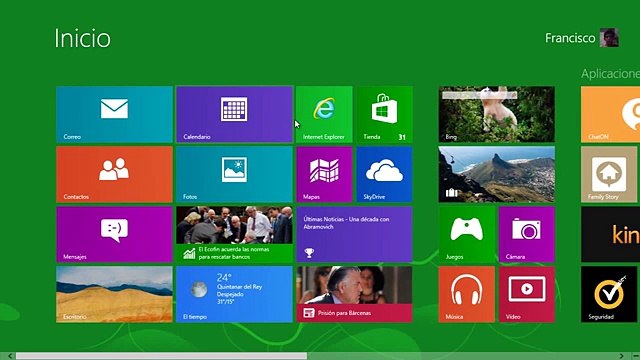Open the Mapas tile

pos(324,174)
